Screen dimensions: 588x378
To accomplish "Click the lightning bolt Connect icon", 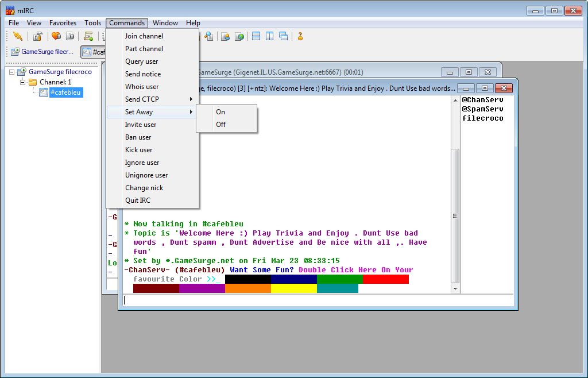I will point(17,36).
